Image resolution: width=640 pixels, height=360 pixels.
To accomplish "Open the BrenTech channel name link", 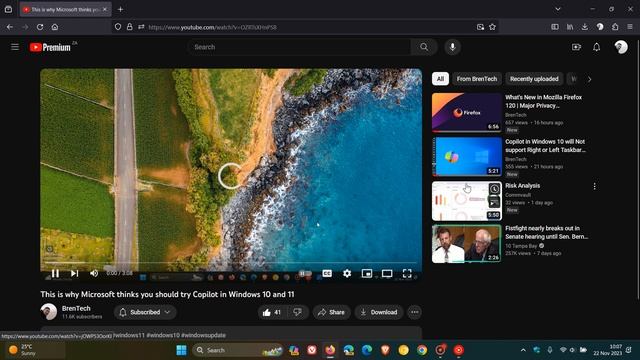I will (x=76, y=308).
